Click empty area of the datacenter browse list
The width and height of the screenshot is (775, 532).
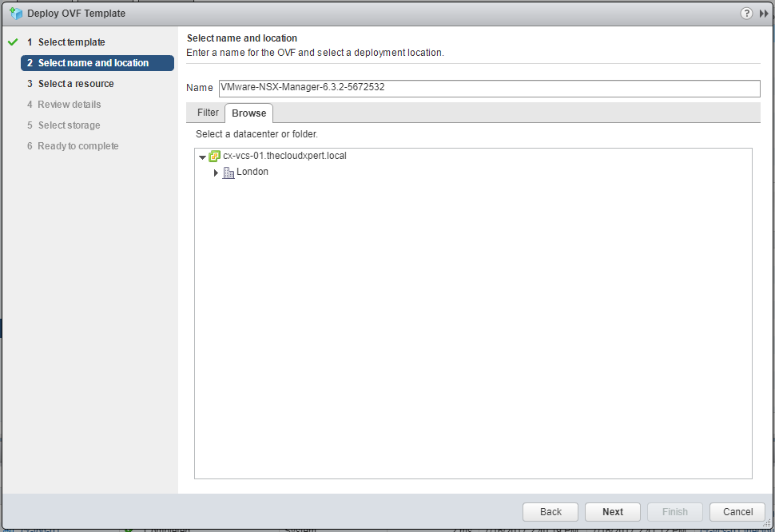[471, 335]
